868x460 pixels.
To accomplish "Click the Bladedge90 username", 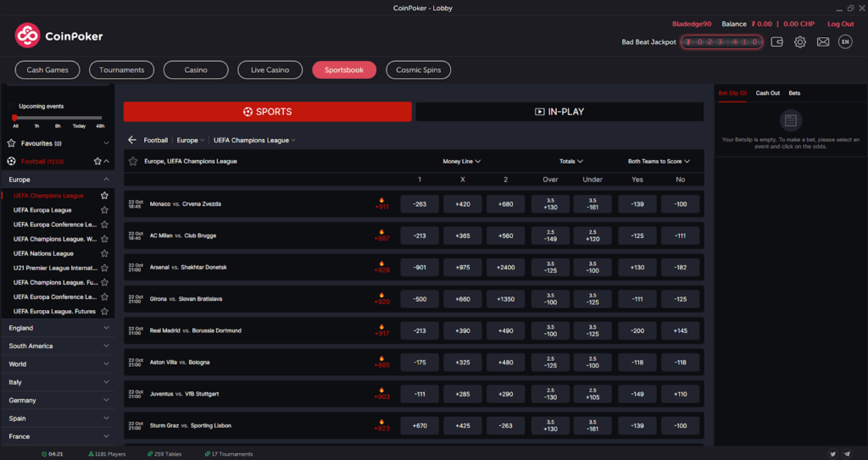I will 692,24.
